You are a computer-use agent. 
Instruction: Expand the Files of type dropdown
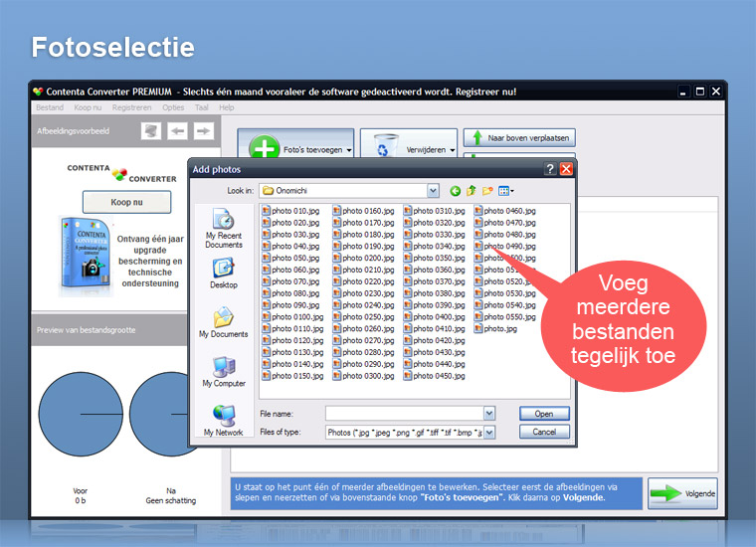tap(488, 433)
